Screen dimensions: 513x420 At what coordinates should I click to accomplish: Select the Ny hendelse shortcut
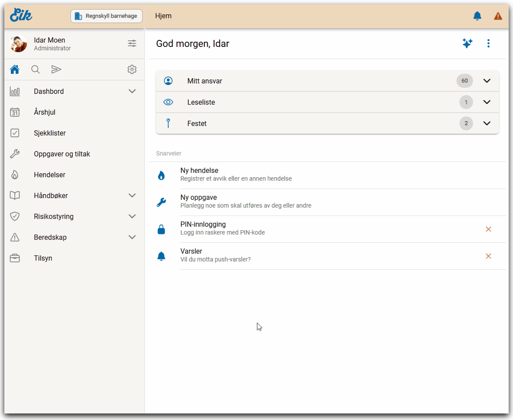click(200, 174)
